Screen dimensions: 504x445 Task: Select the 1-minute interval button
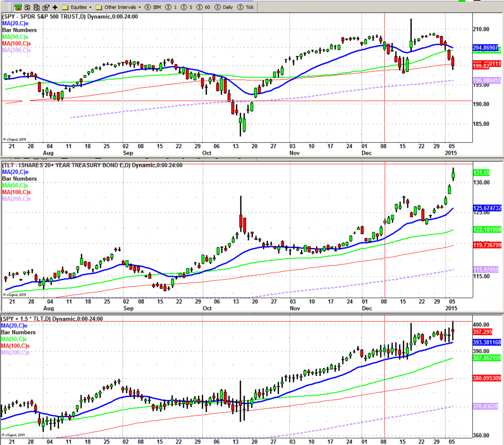pyautogui.click(x=171, y=7)
